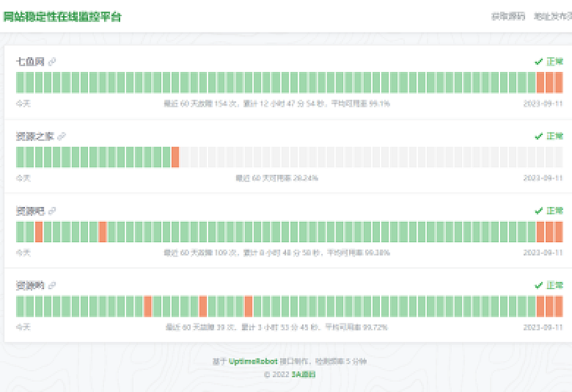Open link icon of the 99.72% availability site

tap(52, 285)
